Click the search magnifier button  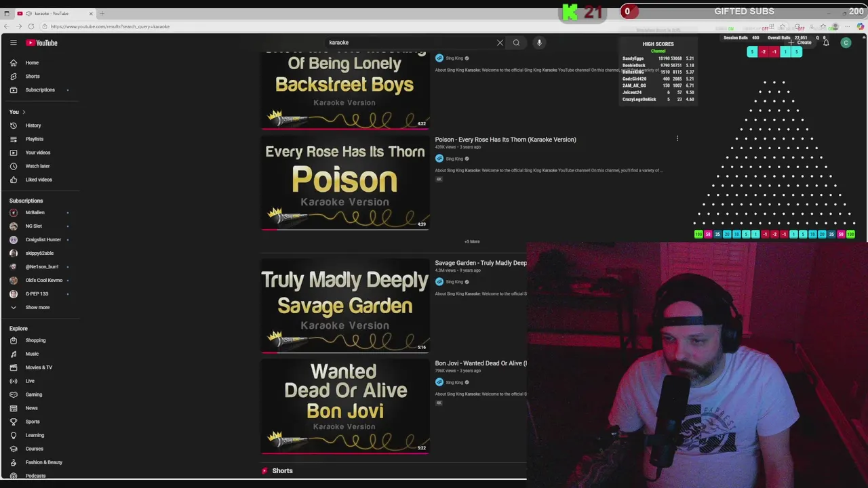coord(516,43)
